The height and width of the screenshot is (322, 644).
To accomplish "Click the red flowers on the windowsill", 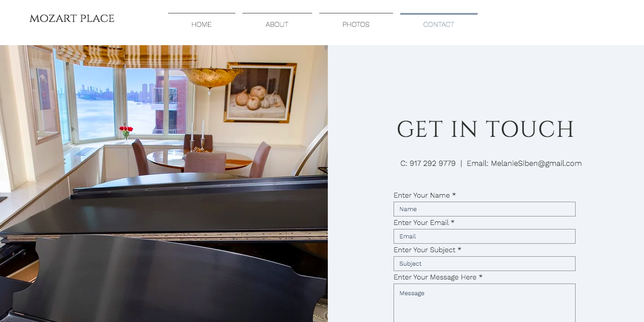I will coord(126,132).
